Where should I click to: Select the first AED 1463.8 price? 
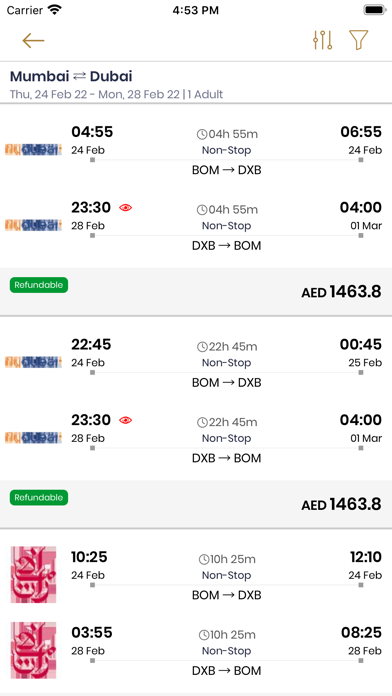(x=341, y=292)
